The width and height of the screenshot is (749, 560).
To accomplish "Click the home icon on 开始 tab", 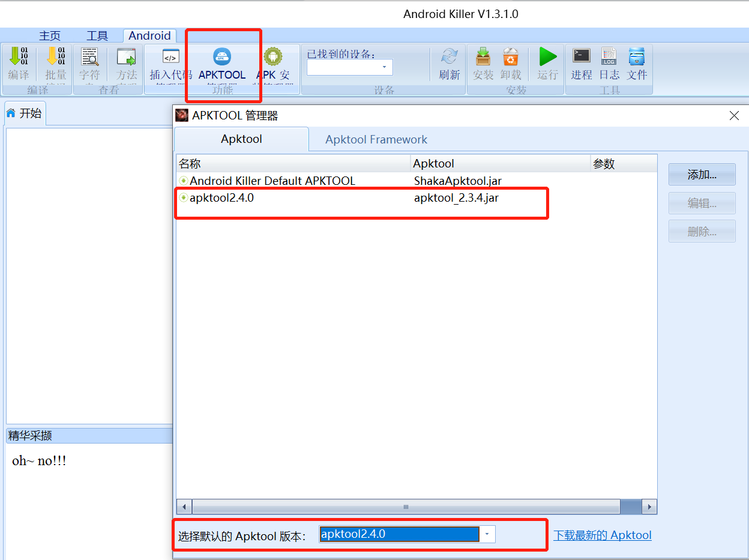I will [11, 113].
